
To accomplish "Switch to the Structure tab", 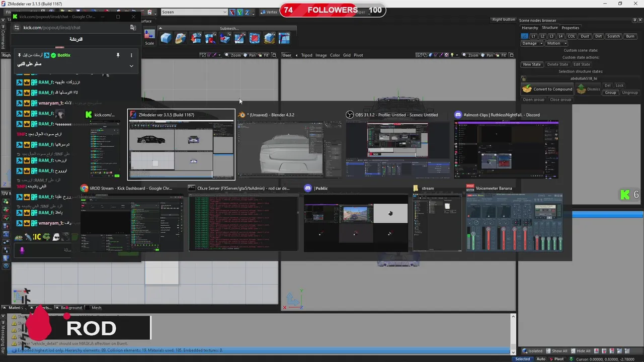I will (549, 28).
